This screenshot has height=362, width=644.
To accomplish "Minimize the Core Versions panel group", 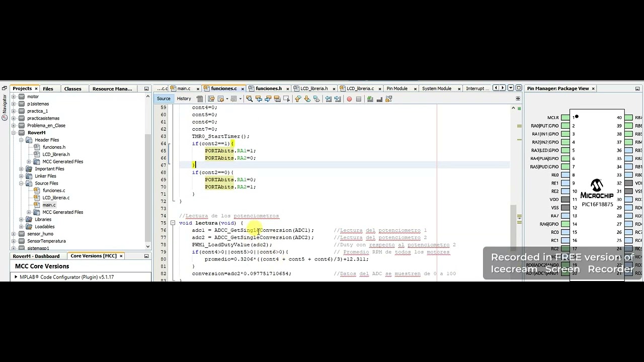I will [x=146, y=256].
